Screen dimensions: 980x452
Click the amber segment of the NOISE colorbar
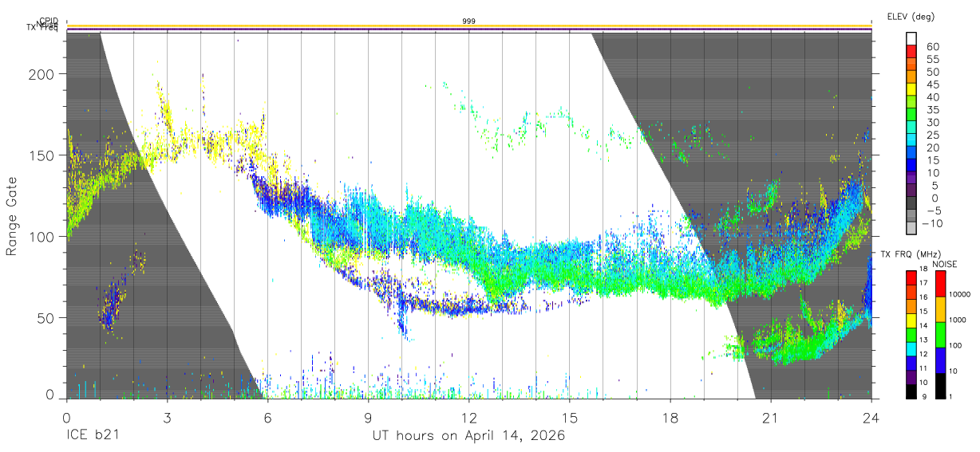pos(940,309)
